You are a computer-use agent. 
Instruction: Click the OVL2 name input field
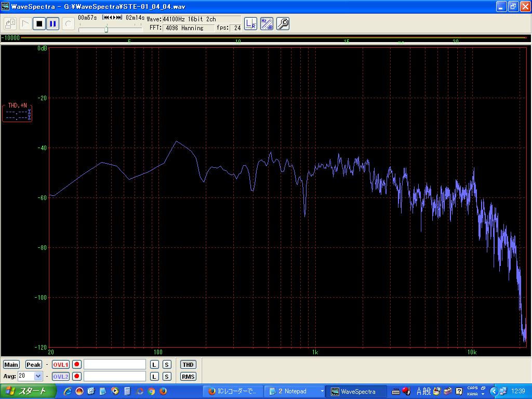[115, 376]
